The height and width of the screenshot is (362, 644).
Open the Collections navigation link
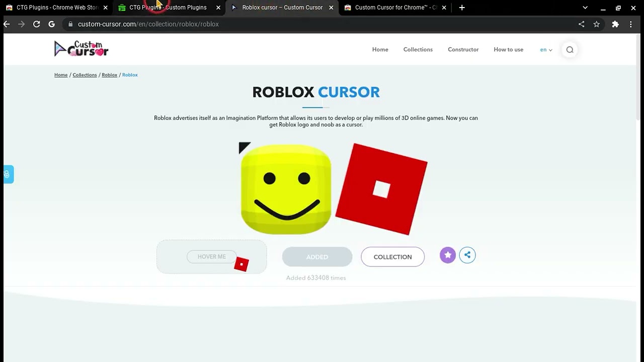[x=418, y=49]
